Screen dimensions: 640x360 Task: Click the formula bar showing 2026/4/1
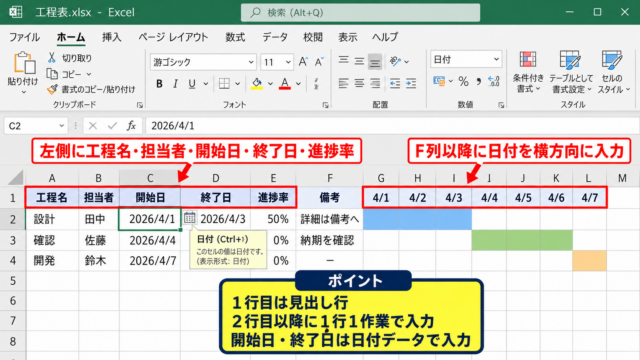(x=392, y=126)
